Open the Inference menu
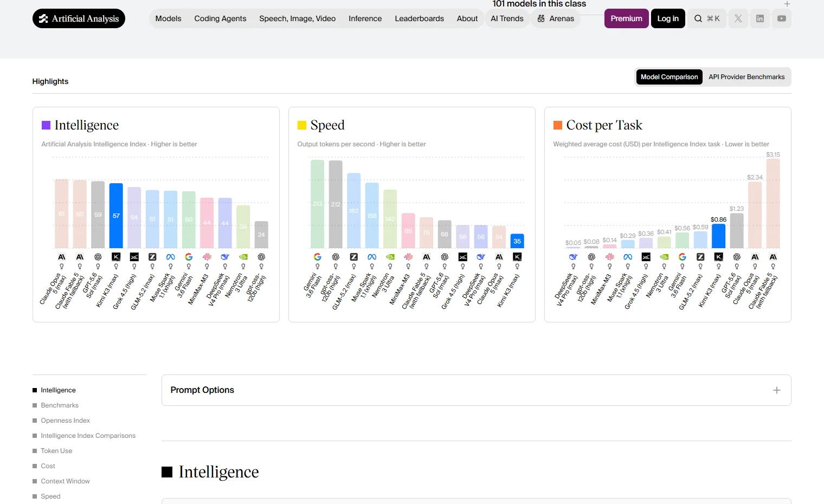This screenshot has height=504, width=824. [365, 18]
